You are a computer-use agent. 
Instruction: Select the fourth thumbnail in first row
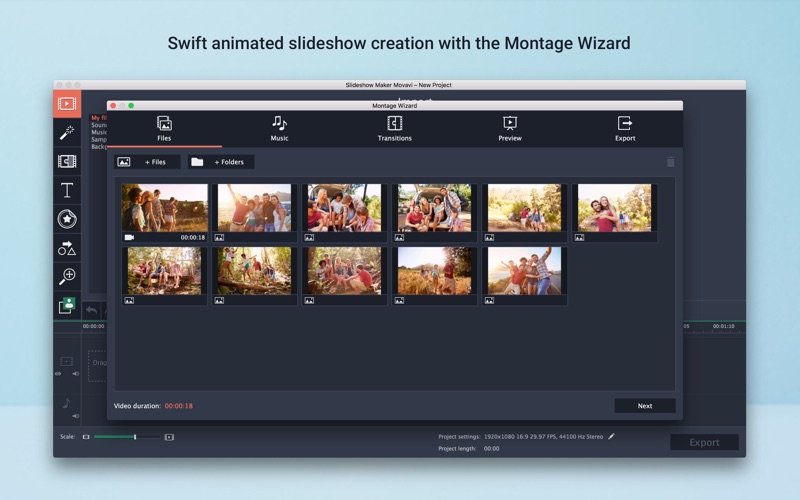(435, 212)
